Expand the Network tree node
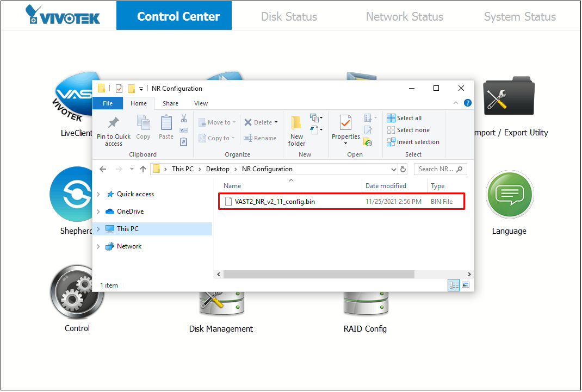The image size is (582, 392). (98, 246)
